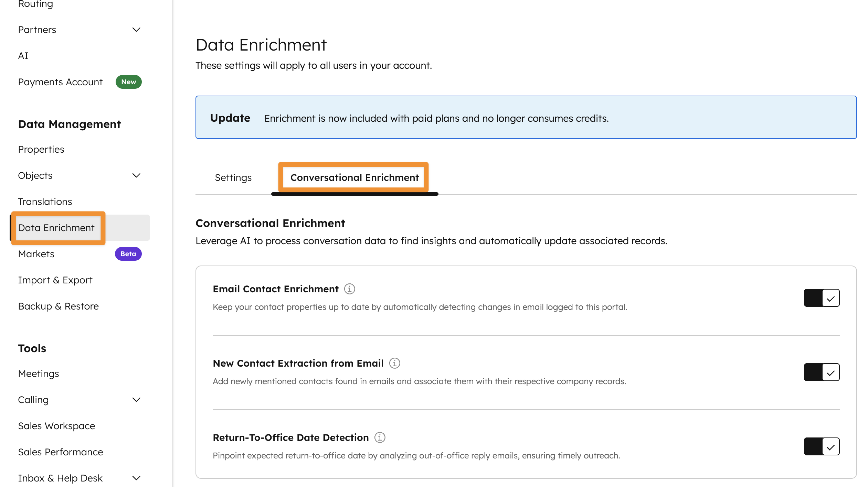This screenshot has height=487, width=868.
Task: Expand the Inbox & Help Desk section
Action: pyautogui.click(x=136, y=478)
